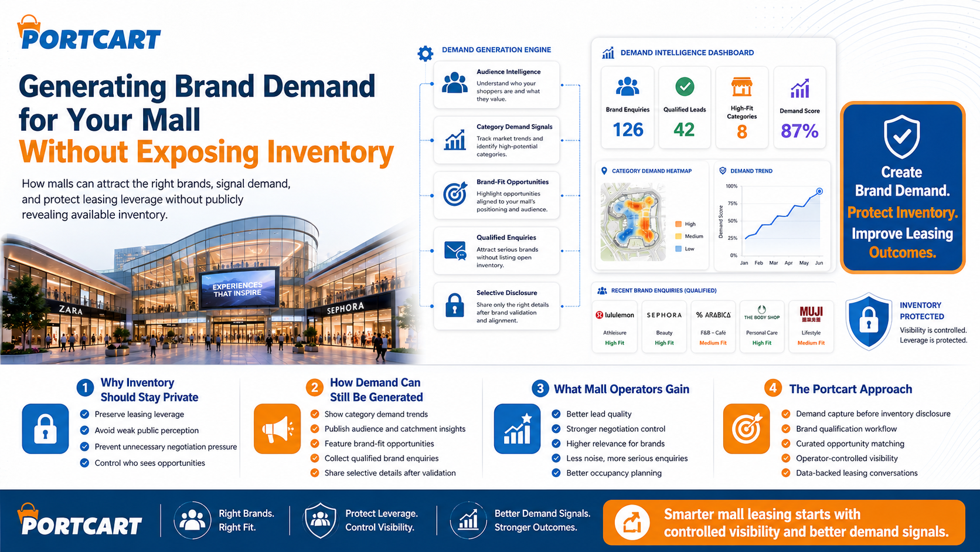Click the Without Exposing Inventory headline
980x552 pixels.
coord(206,153)
